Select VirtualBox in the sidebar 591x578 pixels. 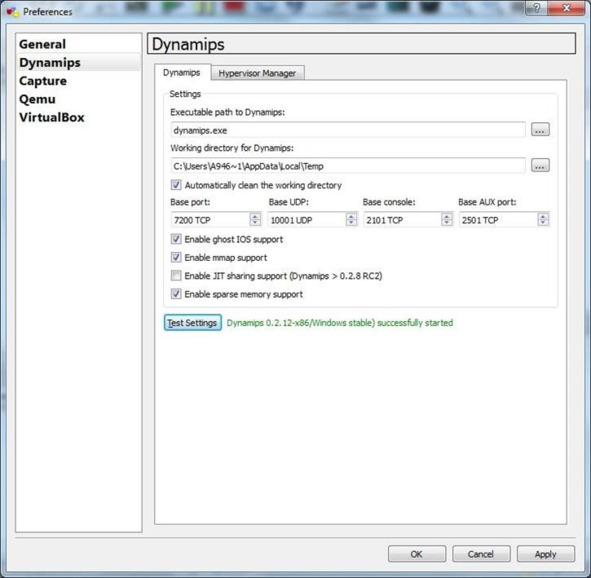[x=52, y=117]
